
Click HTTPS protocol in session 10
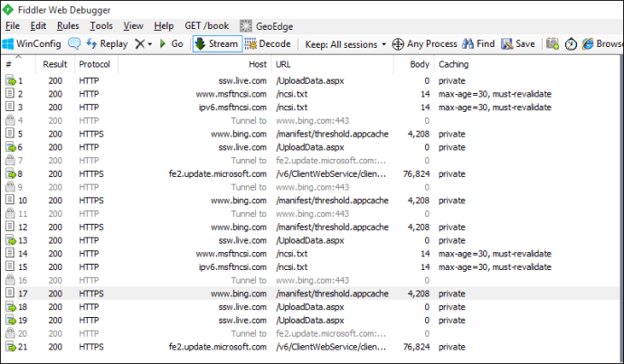point(91,201)
